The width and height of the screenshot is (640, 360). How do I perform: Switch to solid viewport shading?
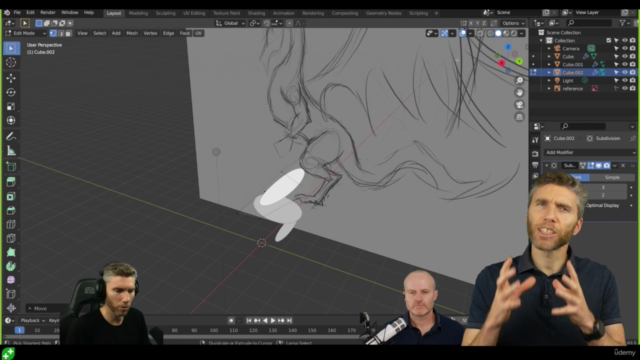498,33
